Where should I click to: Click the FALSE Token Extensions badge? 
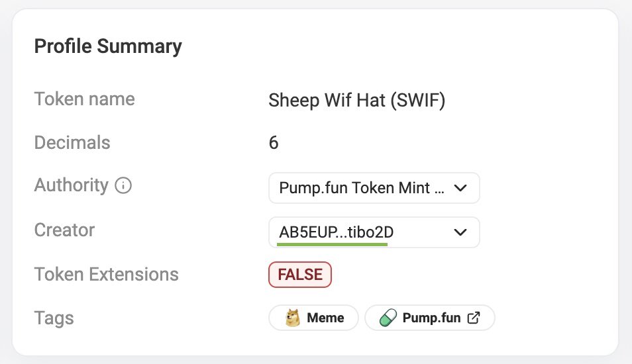pos(299,275)
